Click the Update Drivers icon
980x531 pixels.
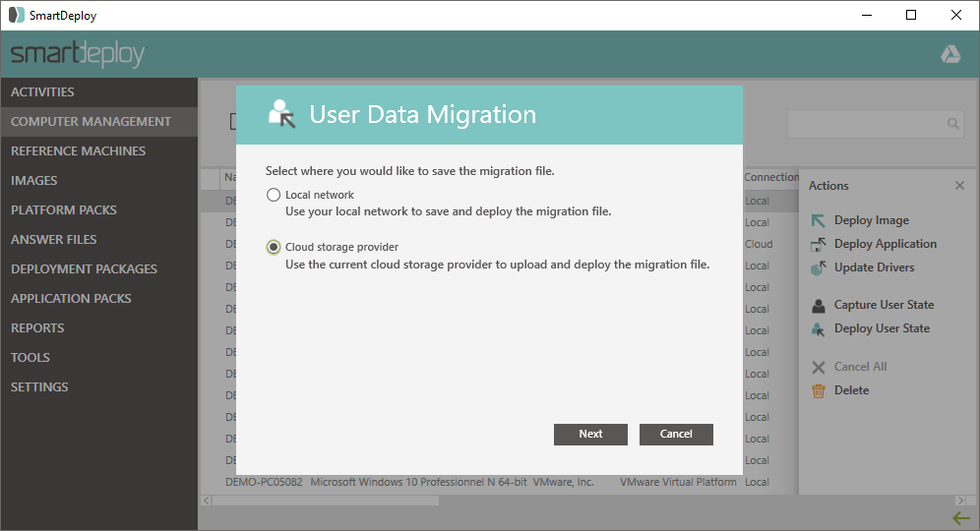[818, 268]
